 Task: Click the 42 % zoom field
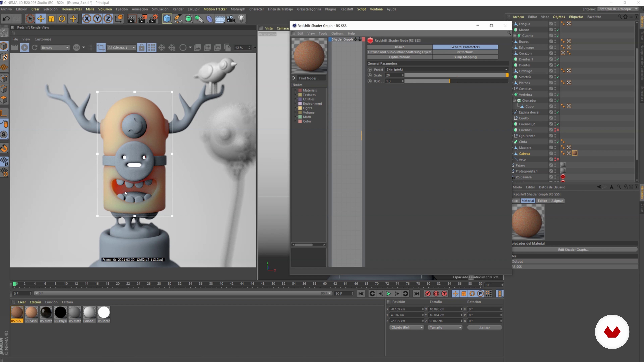click(242, 47)
